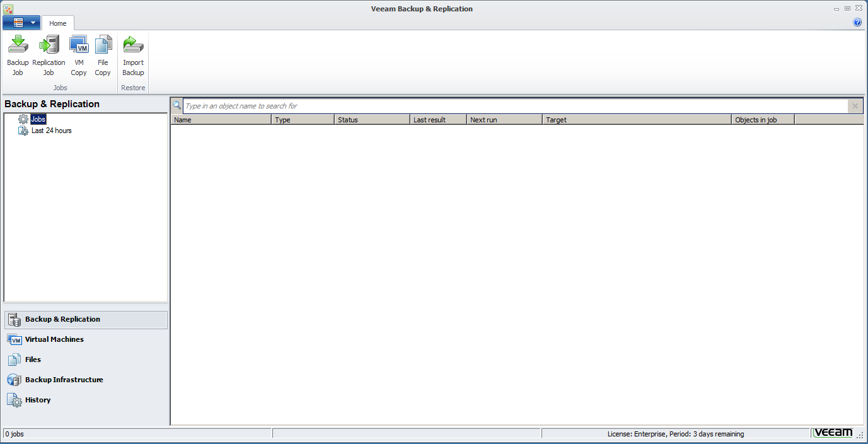Select the Home ribbon tab

tap(58, 23)
